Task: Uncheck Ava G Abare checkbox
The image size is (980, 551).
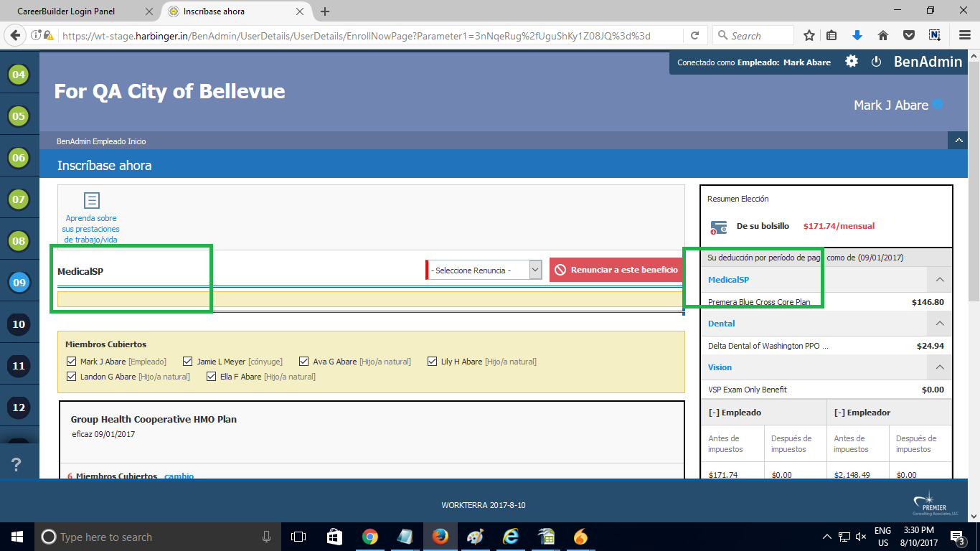Action: coord(304,362)
